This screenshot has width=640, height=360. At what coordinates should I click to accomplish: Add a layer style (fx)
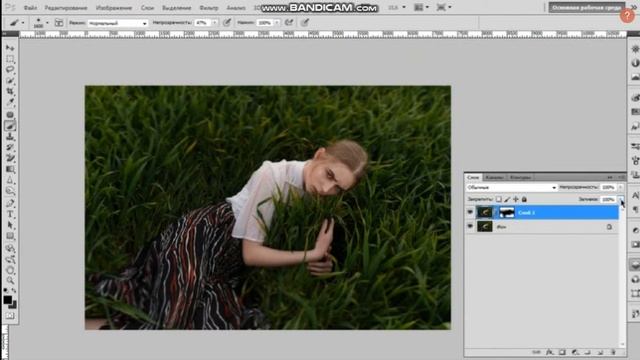click(549, 352)
